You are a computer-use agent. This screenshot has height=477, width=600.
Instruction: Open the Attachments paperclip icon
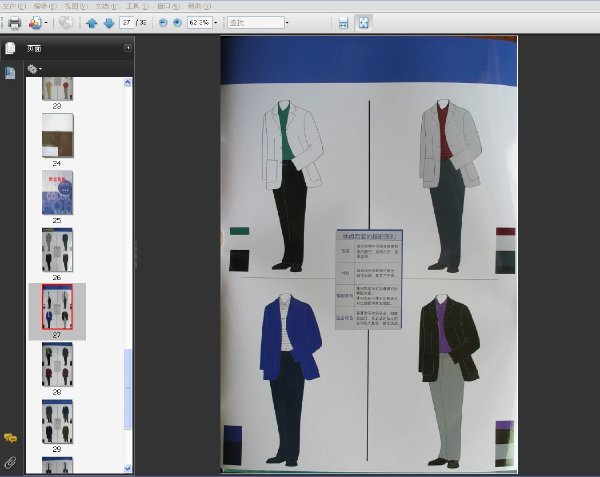pos(10,463)
